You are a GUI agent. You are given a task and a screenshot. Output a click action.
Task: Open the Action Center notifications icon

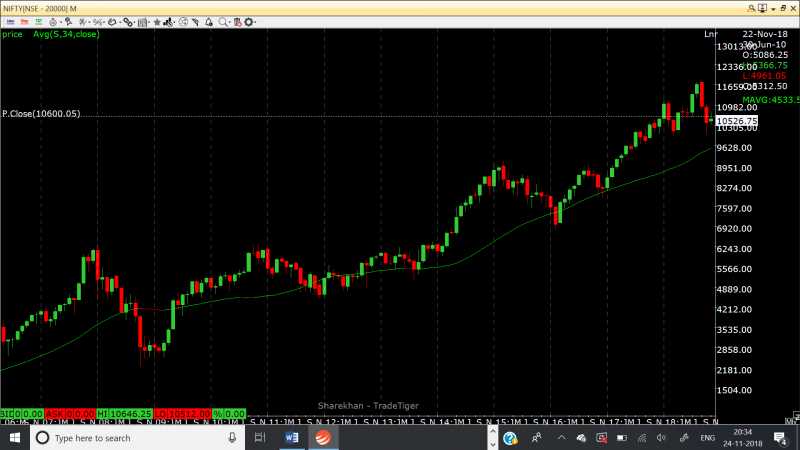780,438
